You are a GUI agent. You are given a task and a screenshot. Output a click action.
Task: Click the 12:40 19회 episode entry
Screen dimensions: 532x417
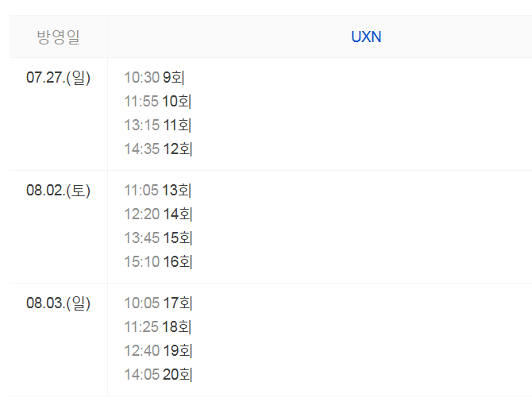click(158, 351)
